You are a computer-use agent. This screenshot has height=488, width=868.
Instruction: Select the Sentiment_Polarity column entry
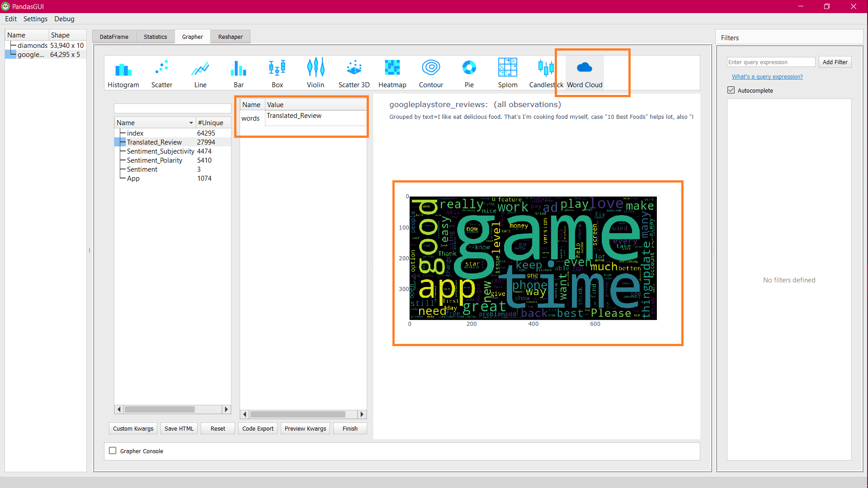[x=154, y=160]
